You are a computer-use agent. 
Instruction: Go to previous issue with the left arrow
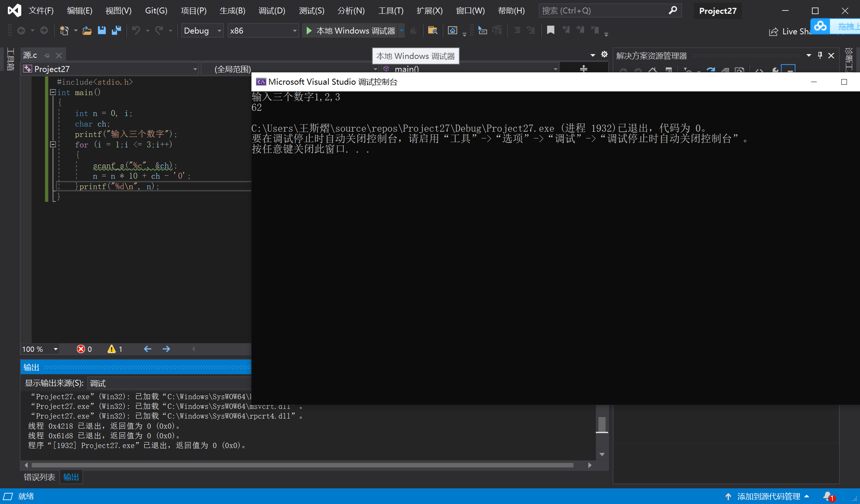(148, 349)
